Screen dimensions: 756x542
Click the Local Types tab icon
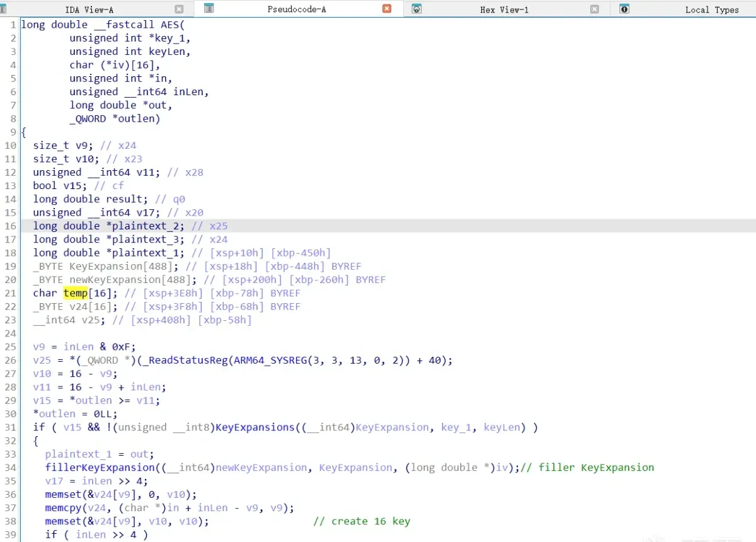click(624, 9)
